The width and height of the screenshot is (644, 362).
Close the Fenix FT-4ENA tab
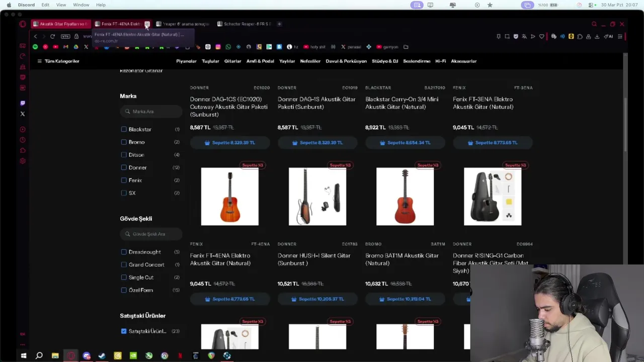[x=146, y=24]
